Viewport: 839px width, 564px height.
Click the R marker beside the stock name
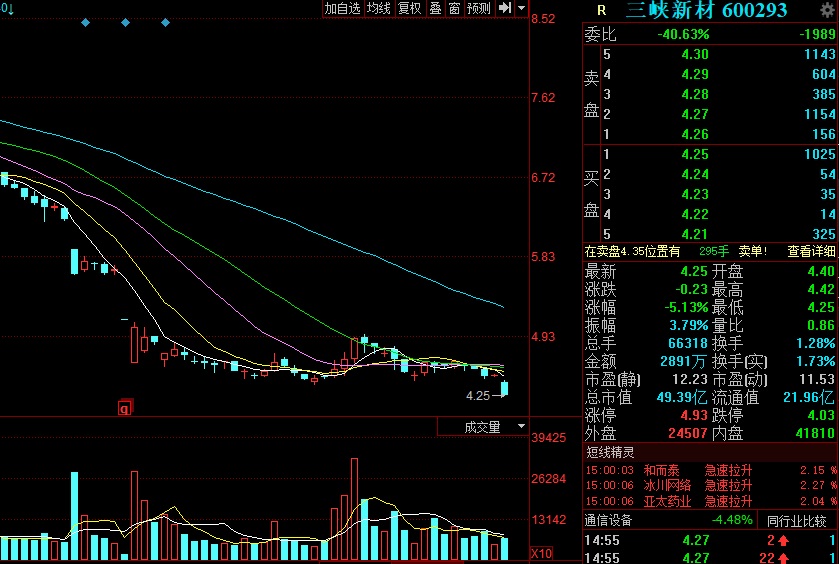(x=601, y=10)
